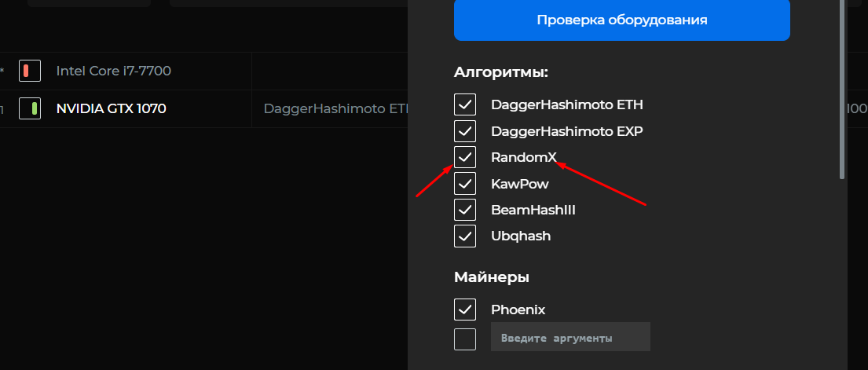
Task: Click the Проверка оборудования button
Action: [x=621, y=20]
